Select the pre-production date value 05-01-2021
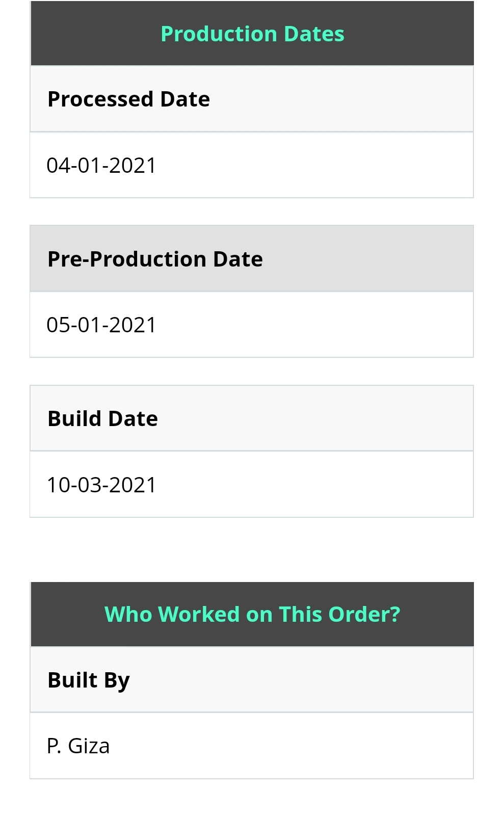The height and width of the screenshot is (818, 504). pos(101,325)
